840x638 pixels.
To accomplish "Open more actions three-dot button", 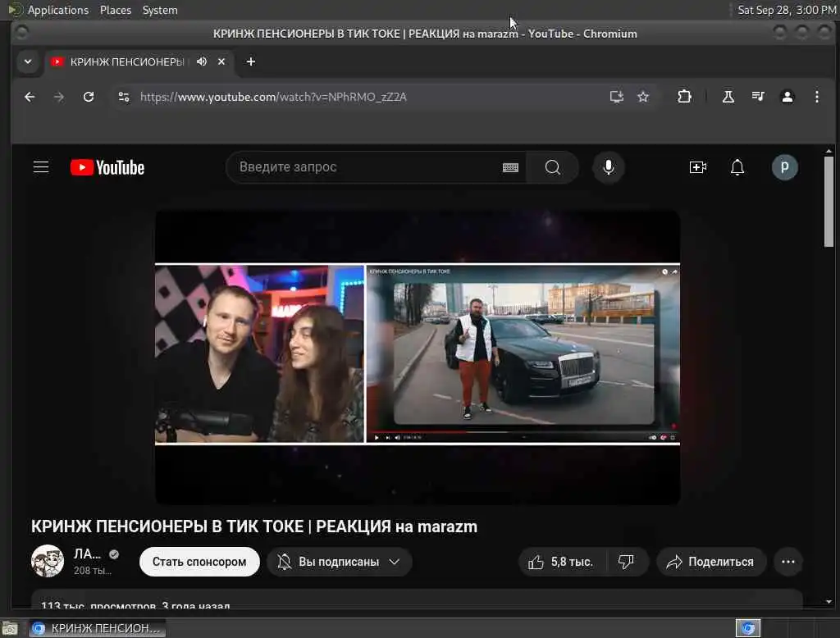I will coord(787,562).
